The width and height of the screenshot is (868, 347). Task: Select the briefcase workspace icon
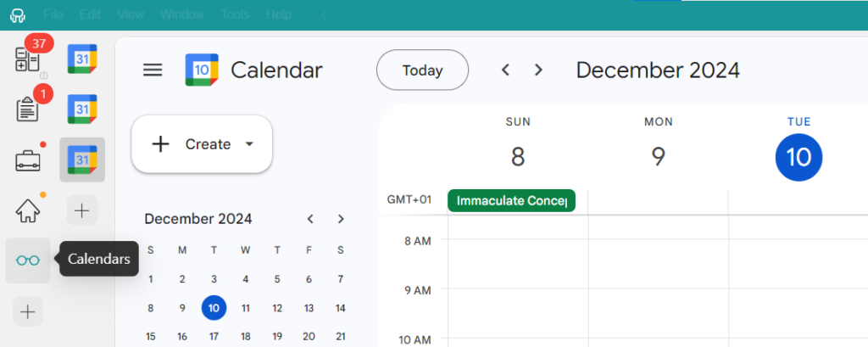coord(28,160)
